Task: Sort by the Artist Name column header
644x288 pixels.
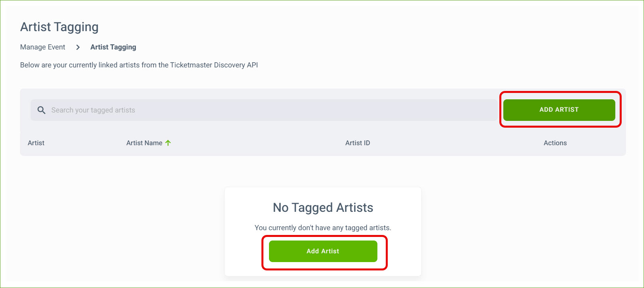Action: (144, 143)
